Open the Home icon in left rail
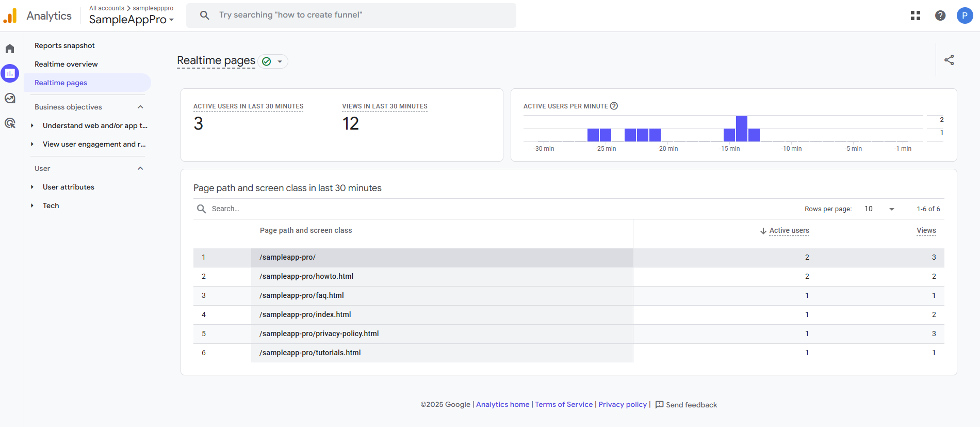The image size is (980, 427). (x=10, y=49)
